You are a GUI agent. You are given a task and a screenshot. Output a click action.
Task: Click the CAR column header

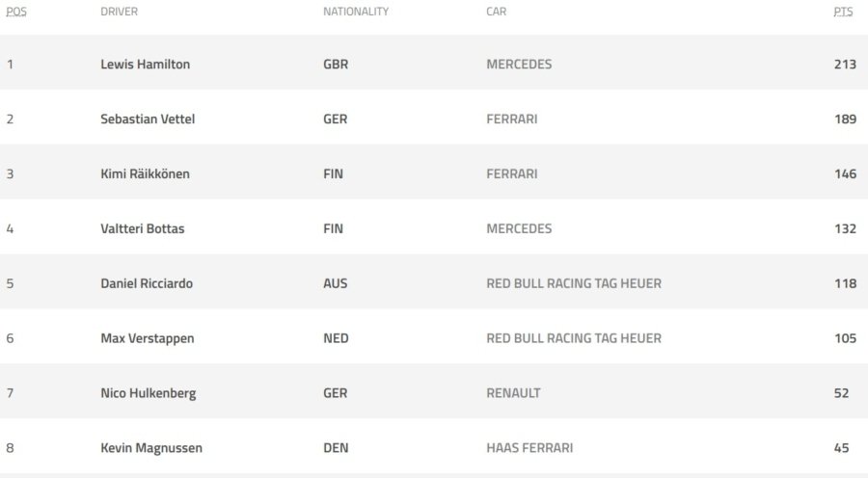496,12
